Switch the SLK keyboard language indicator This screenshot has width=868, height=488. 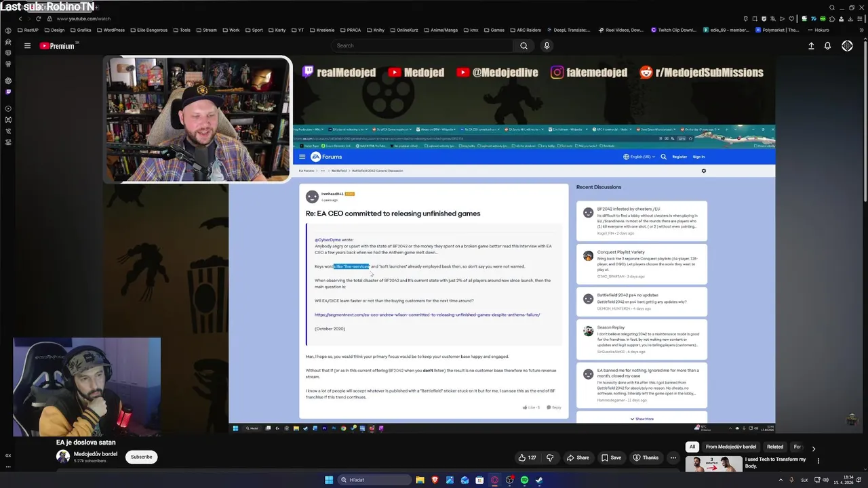tap(805, 480)
